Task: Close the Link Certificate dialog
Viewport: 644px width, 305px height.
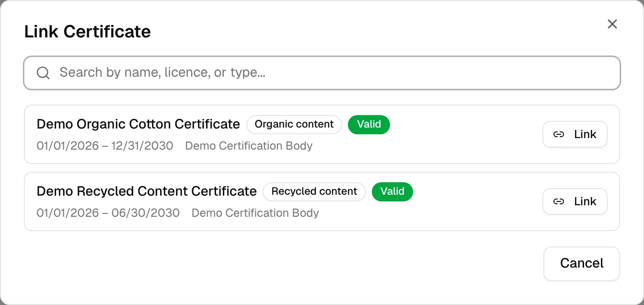Action: coord(612,24)
